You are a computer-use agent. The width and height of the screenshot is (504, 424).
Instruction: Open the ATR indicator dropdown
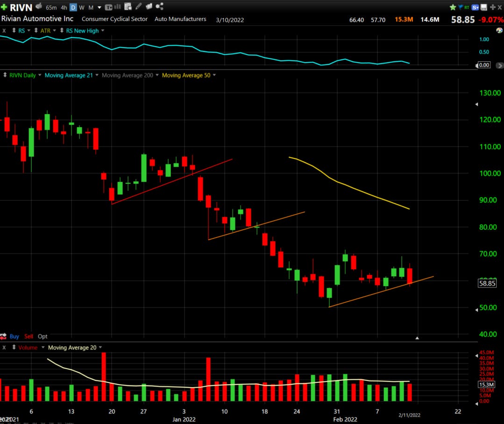click(x=54, y=30)
